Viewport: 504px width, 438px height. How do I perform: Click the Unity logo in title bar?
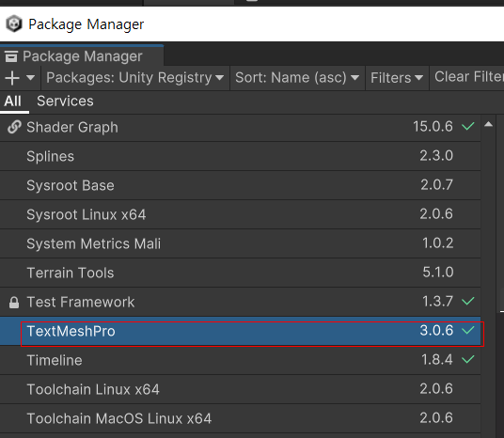pos(14,23)
